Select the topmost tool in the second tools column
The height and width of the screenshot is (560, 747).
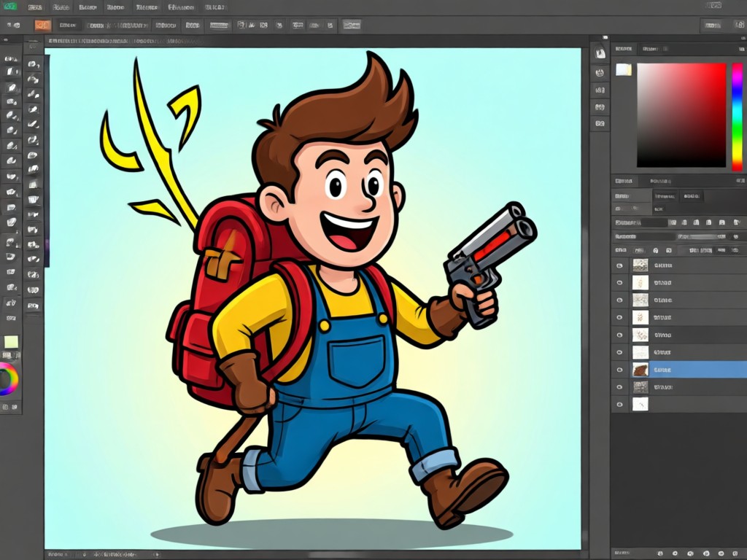[34, 63]
